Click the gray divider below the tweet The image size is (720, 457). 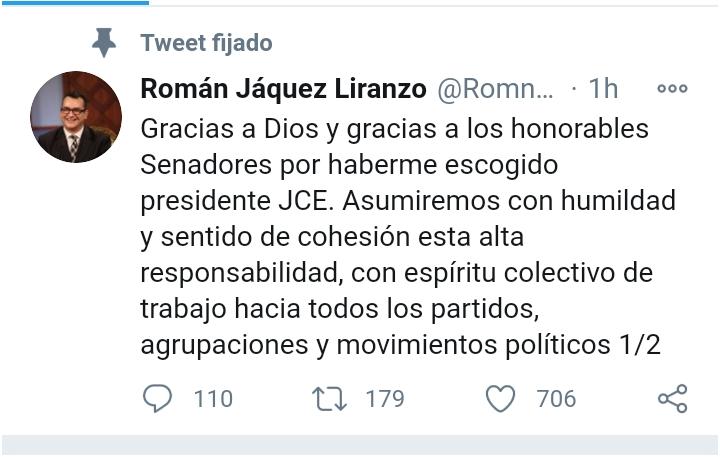360,446
